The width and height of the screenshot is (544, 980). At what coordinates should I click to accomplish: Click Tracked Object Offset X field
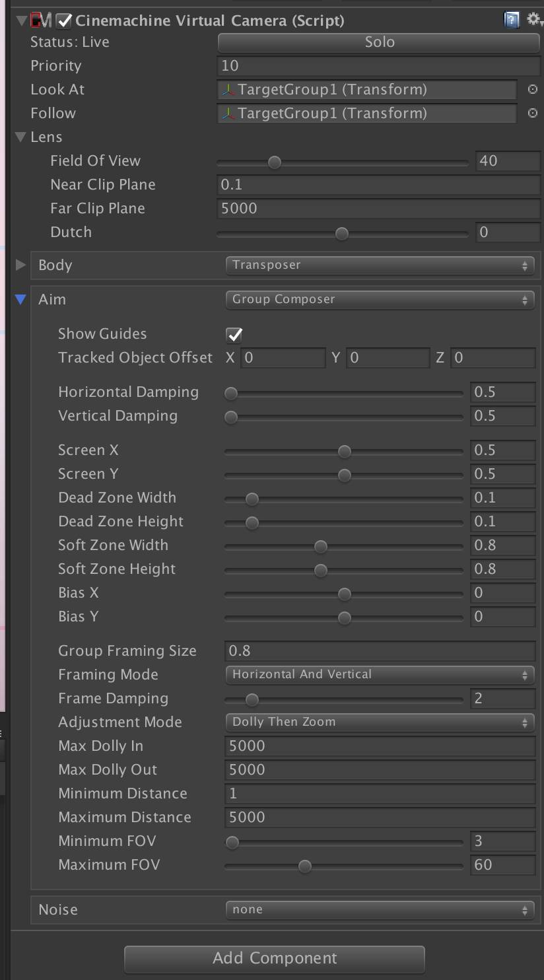(x=283, y=358)
